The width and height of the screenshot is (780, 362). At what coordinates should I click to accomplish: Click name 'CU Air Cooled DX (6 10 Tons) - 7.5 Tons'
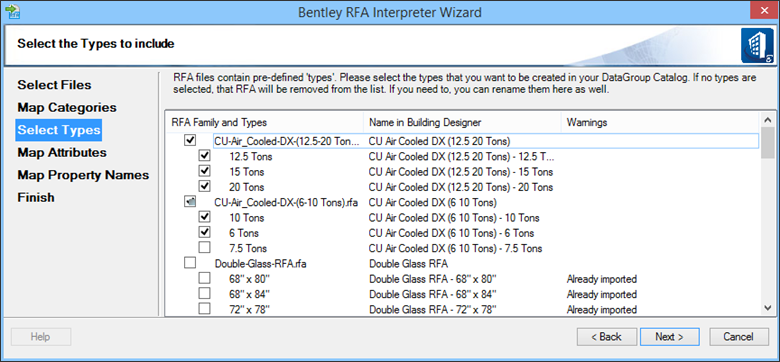456,248
